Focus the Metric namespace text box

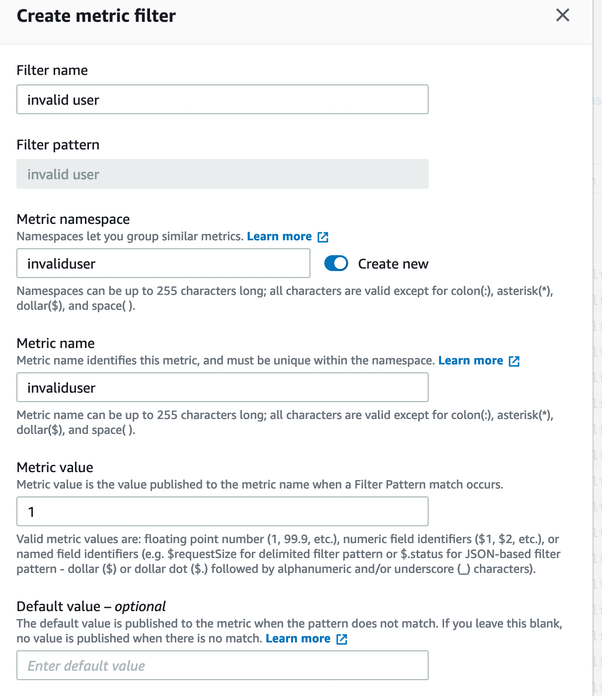click(163, 264)
